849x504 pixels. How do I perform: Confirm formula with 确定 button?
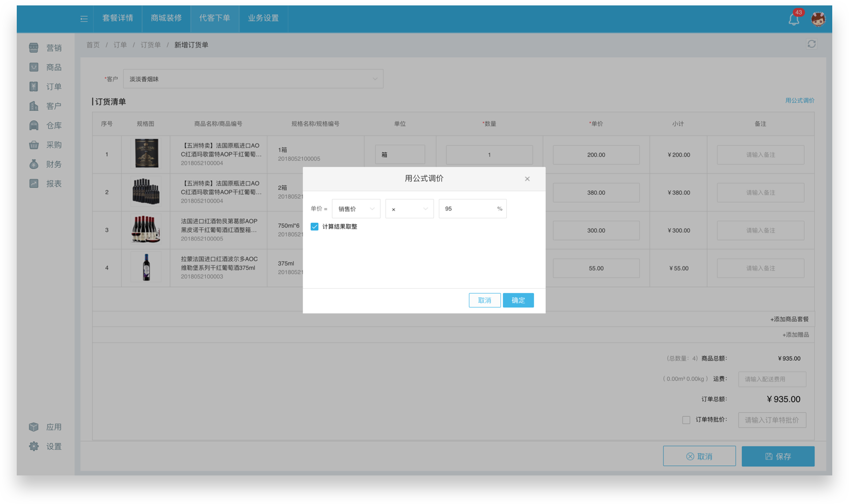(x=518, y=301)
